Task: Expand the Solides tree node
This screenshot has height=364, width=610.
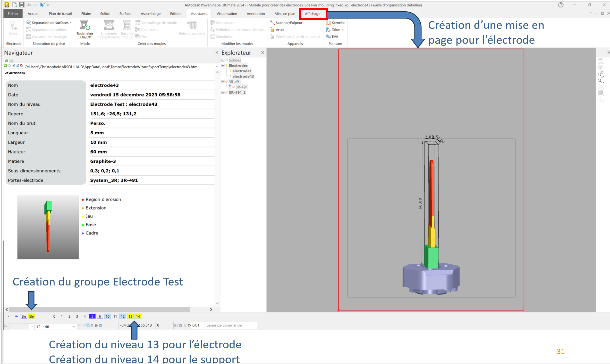Action: [x=223, y=60]
